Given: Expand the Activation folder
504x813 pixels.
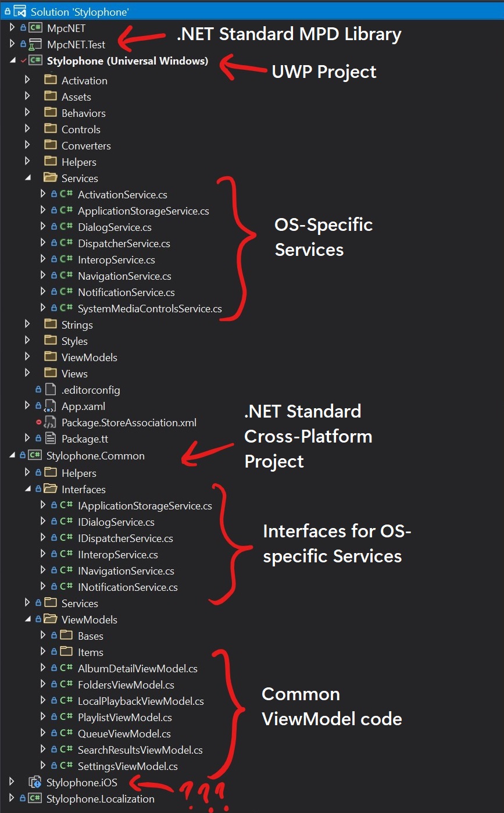Looking at the screenshot, I should coord(27,80).
